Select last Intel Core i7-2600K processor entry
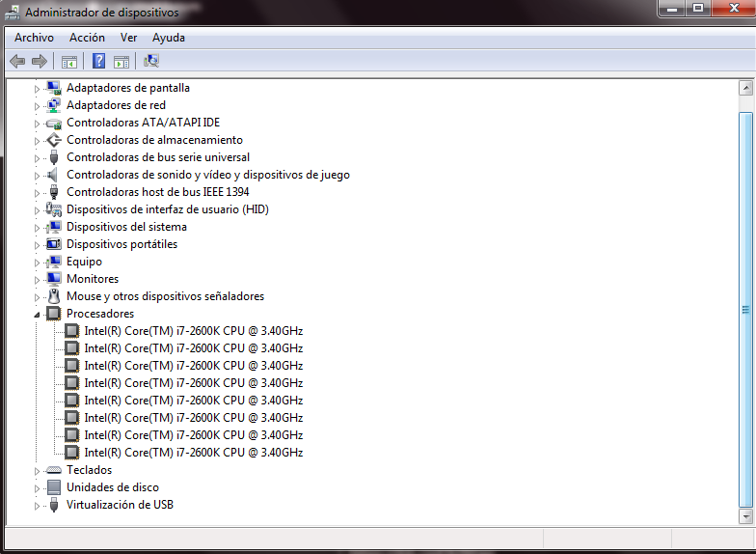The width and height of the screenshot is (756, 554). coord(193,453)
